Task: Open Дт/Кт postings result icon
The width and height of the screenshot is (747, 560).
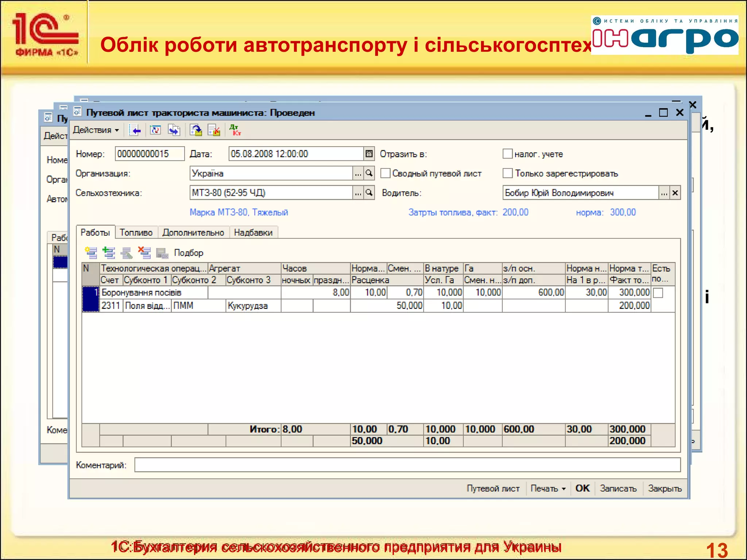Action: click(x=235, y=130)
